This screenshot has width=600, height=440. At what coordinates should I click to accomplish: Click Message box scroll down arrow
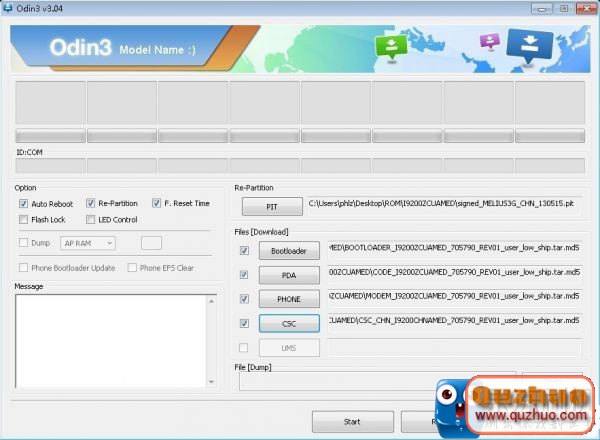point(212,382)
